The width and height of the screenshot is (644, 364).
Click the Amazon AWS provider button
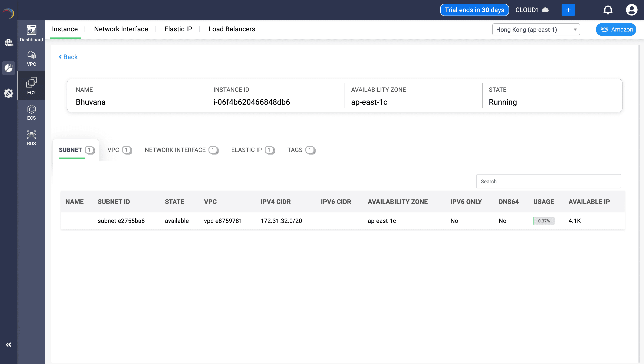point(616,30)
